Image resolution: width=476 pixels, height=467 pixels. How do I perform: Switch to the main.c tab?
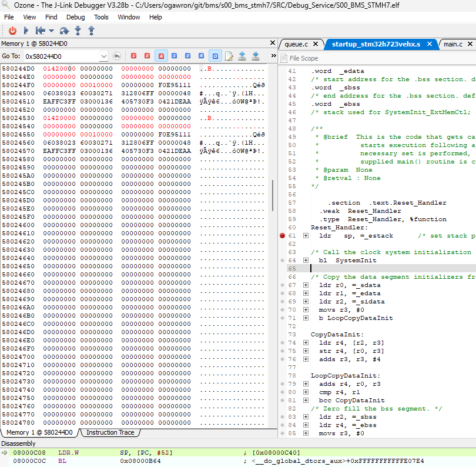coord(452,44)
